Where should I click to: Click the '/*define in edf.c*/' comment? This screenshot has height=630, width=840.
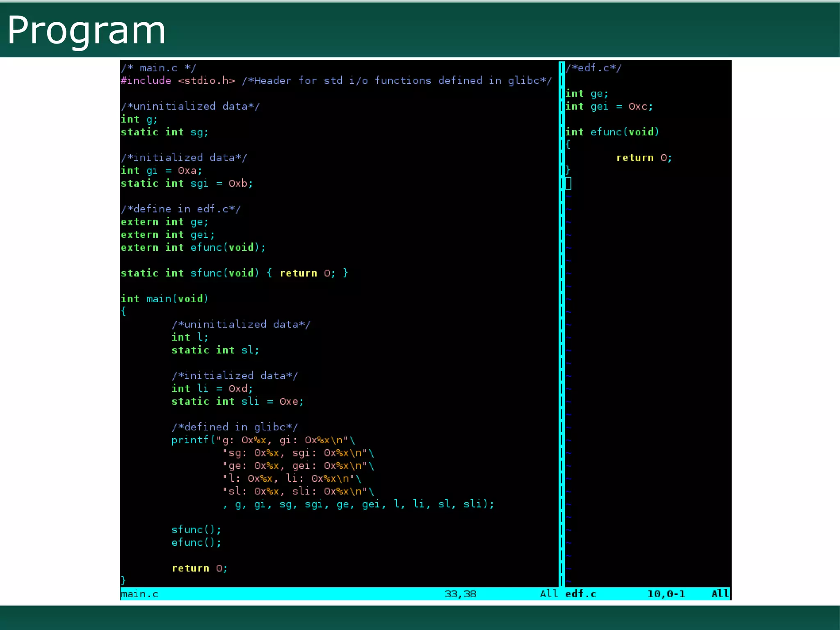click(181, 209)
